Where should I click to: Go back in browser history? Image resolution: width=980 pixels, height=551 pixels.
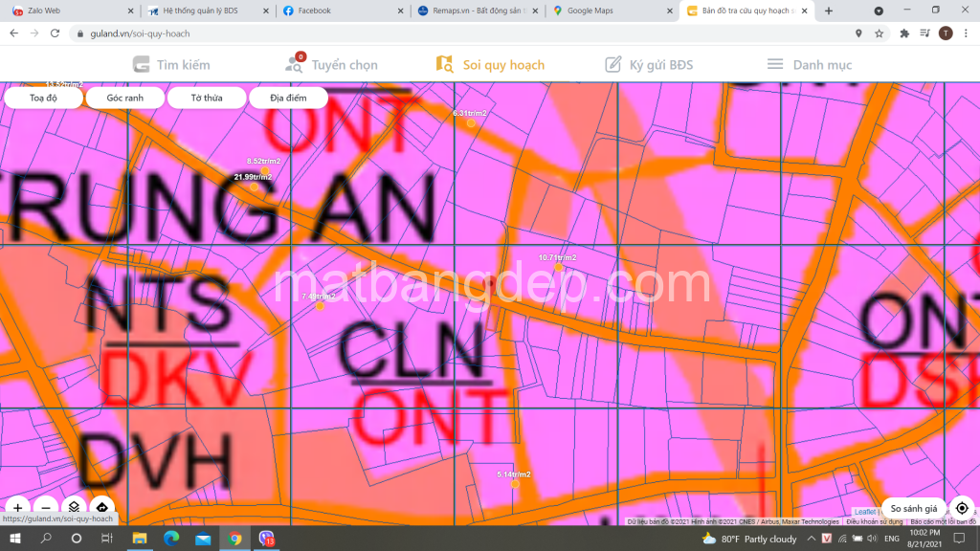[x=13, y=33]
